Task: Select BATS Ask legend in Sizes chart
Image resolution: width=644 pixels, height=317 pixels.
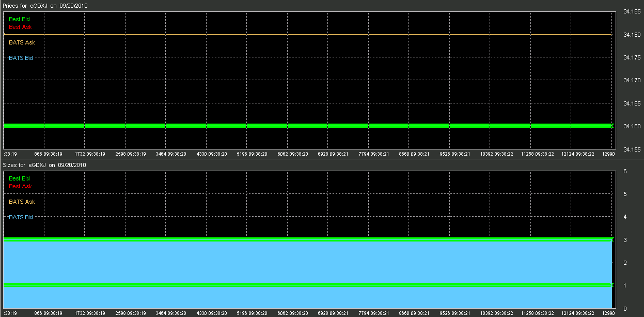Action: pos(22,202)
